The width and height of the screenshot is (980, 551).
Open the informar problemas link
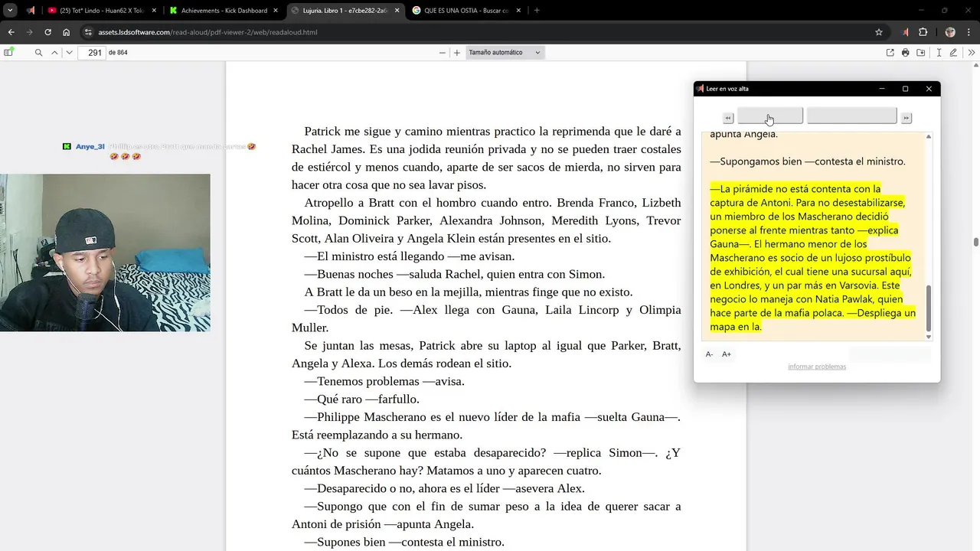[x=817, y=367]
